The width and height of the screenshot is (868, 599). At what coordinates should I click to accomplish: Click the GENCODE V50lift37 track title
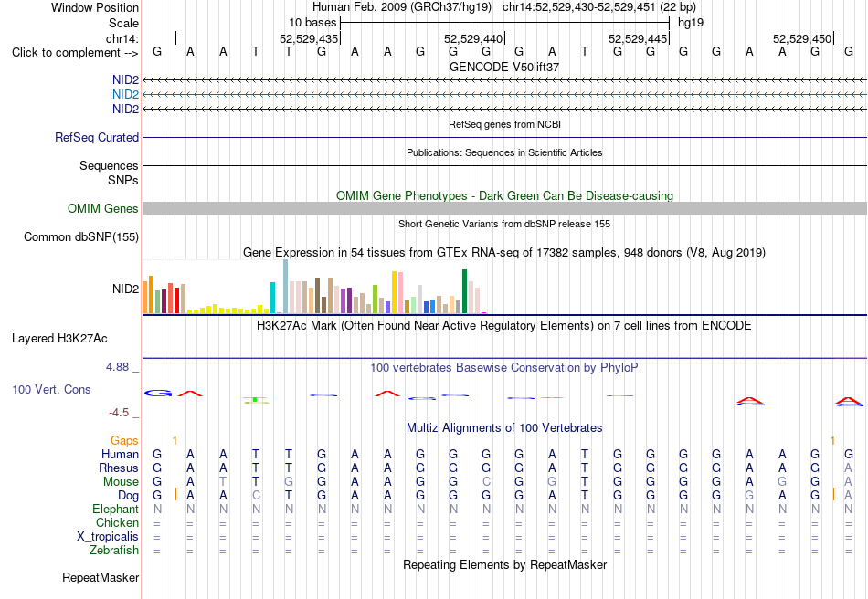point(504,67)
